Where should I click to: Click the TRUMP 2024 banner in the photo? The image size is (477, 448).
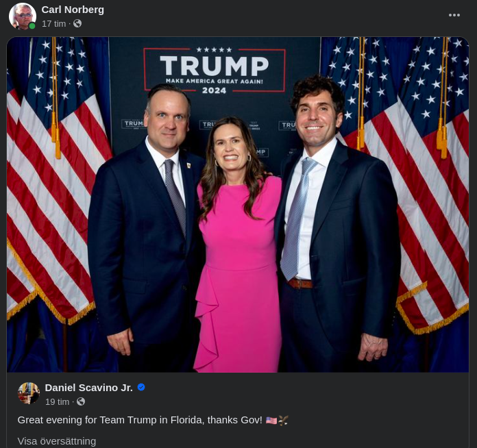(214, 70)
